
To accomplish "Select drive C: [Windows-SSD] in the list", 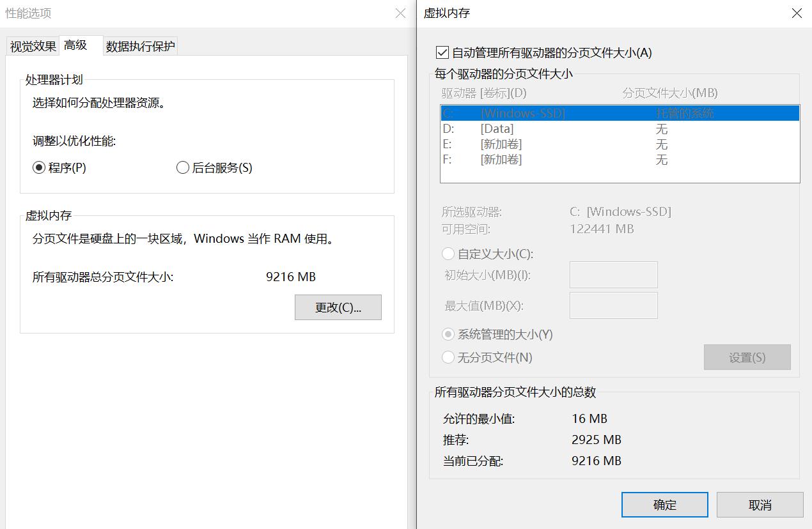I will (543, 112).
